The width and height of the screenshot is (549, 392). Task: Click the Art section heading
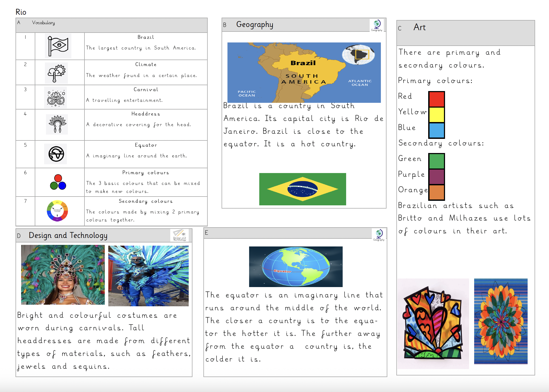coord(419,27)
